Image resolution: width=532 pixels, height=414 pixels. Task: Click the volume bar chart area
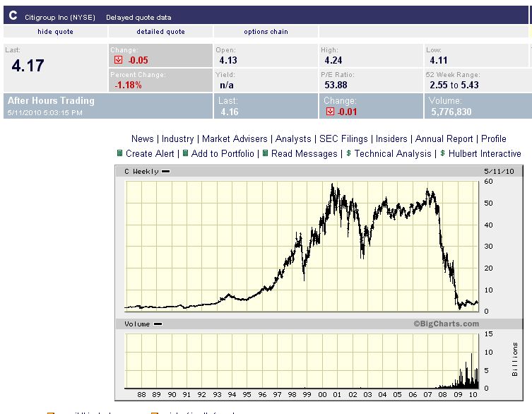click(x=302, y=361)
